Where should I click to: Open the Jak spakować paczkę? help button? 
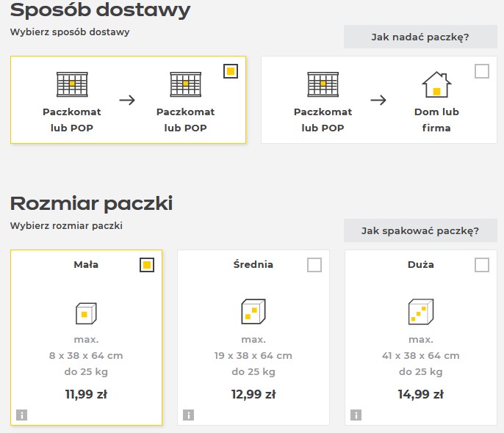click(x=420, y=230)
